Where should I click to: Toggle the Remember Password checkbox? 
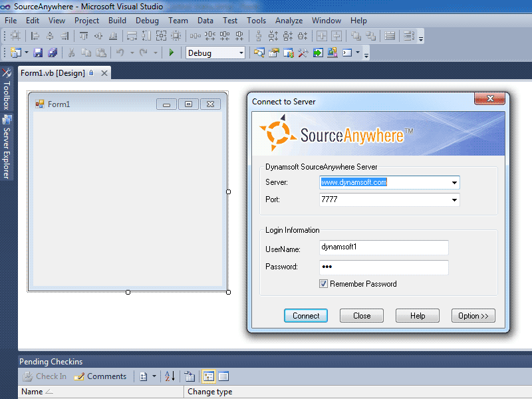click(324, 284)
